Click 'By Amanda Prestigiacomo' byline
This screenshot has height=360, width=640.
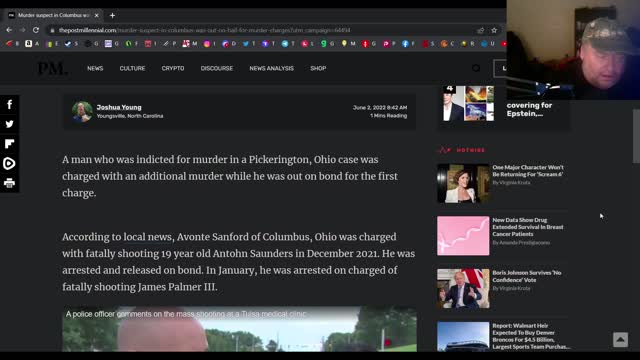point(521,242)
